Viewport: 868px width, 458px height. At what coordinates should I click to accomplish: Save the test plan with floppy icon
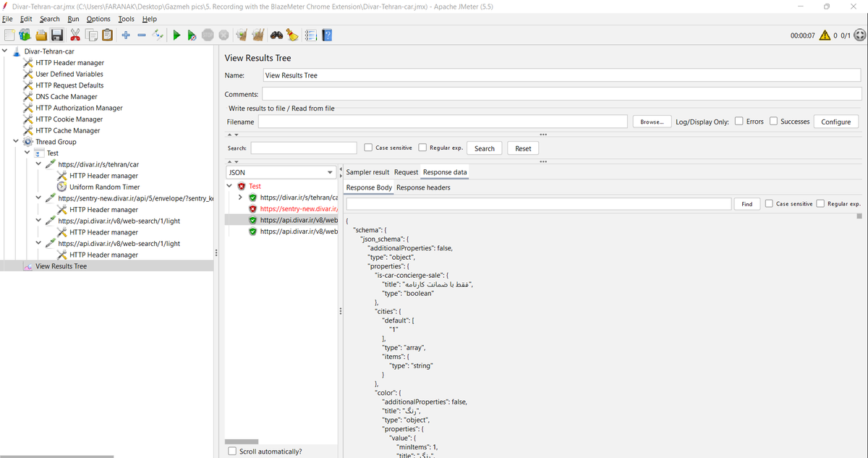tap(57, 35)
